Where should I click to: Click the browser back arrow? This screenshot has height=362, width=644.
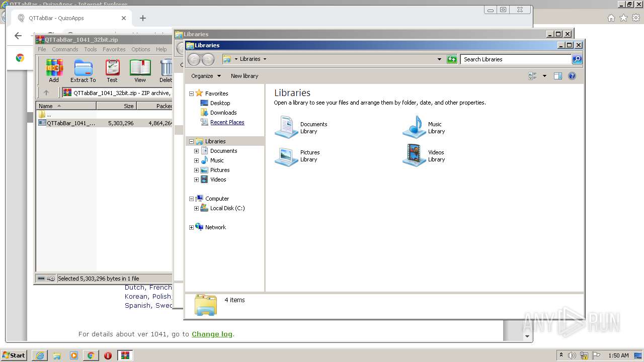pyautogui.click(x=18, y=35)
